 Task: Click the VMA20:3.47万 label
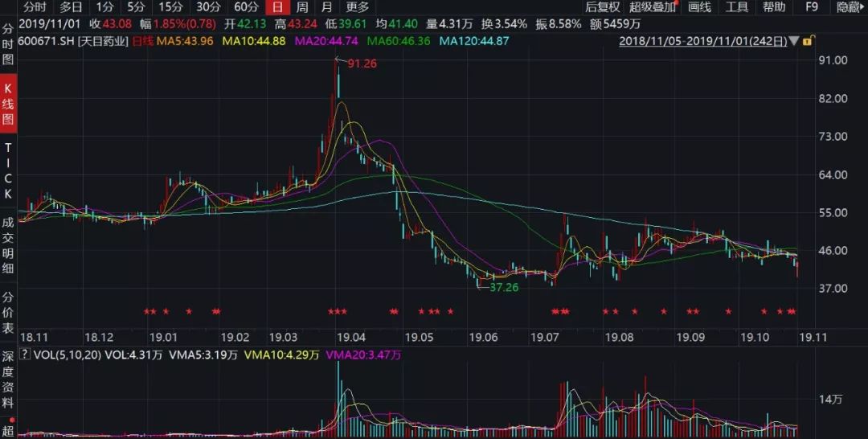click(364, 355)
